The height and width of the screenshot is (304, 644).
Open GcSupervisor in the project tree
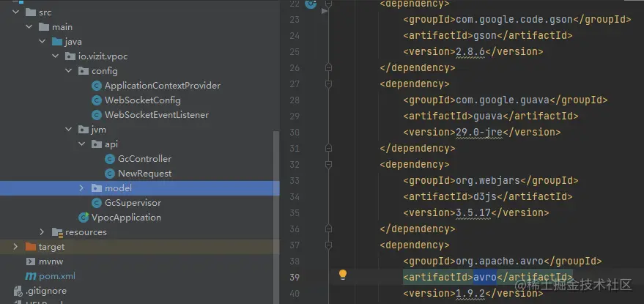click(x=133, y=203)
